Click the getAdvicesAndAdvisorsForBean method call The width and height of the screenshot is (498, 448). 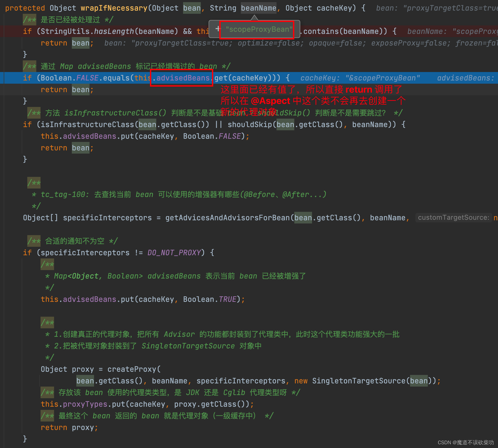pos(228,218)
